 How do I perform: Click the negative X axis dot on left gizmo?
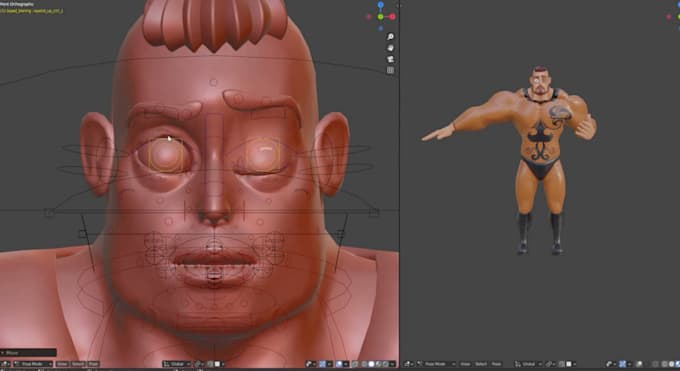[x=369, y=17]
